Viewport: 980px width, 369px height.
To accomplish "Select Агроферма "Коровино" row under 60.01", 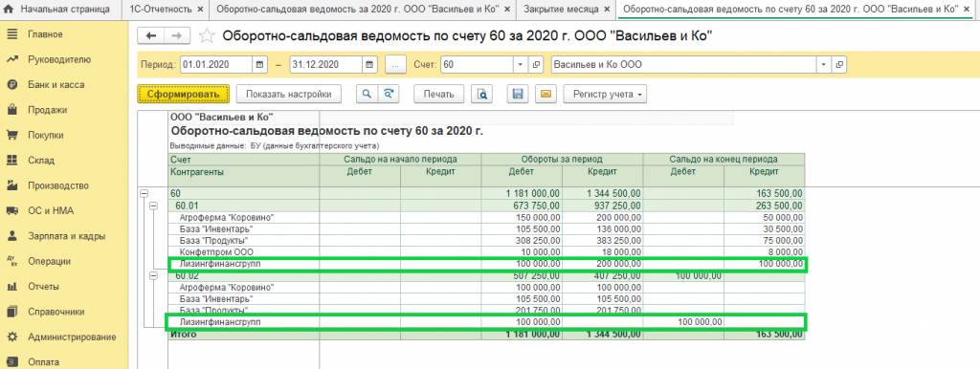I will click(x=486, y=217).
